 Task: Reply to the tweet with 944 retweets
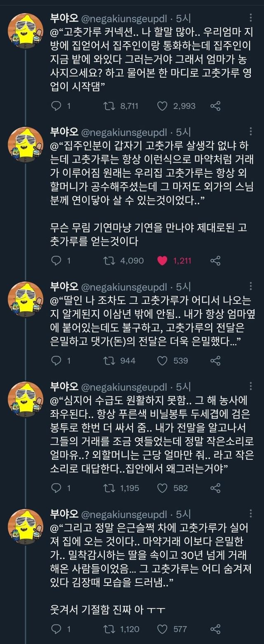pos(56,361)
